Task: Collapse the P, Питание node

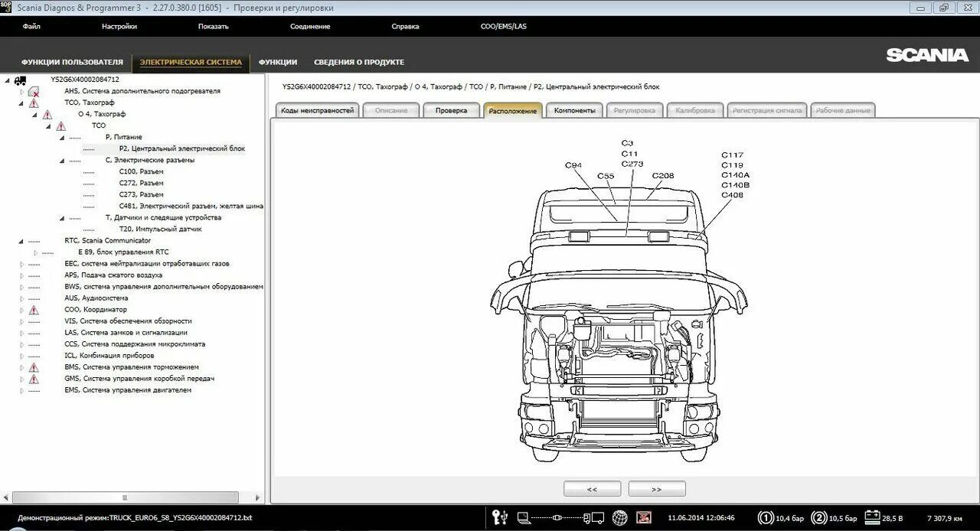Action: pos(62,137)
